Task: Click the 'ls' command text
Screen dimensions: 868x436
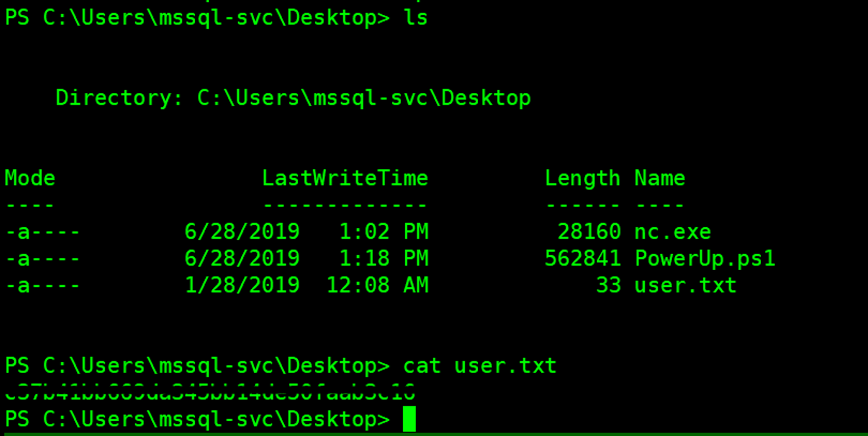Action: point(415,18)
